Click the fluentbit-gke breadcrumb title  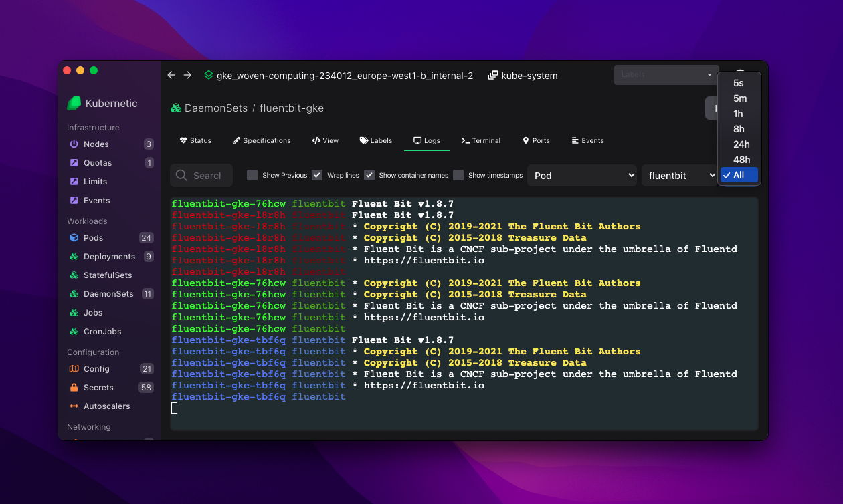point(292,108)
